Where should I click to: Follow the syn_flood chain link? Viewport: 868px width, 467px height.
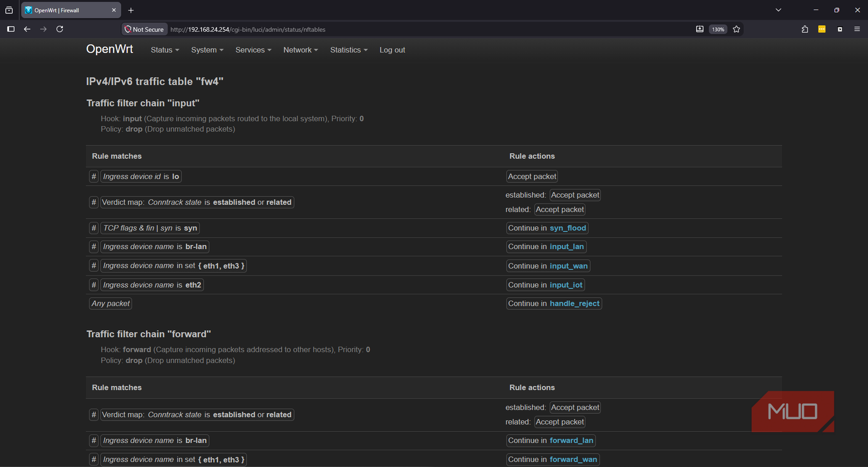tap(568, 228)
